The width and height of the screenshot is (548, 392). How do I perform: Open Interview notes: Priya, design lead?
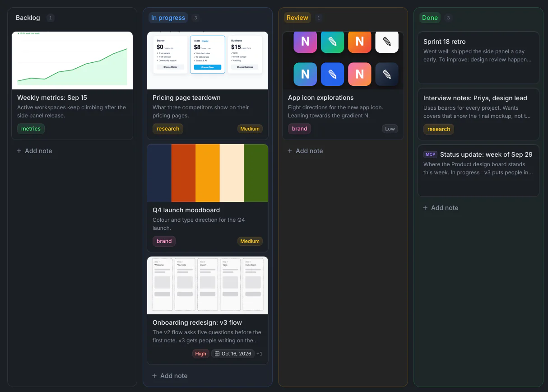478,114
